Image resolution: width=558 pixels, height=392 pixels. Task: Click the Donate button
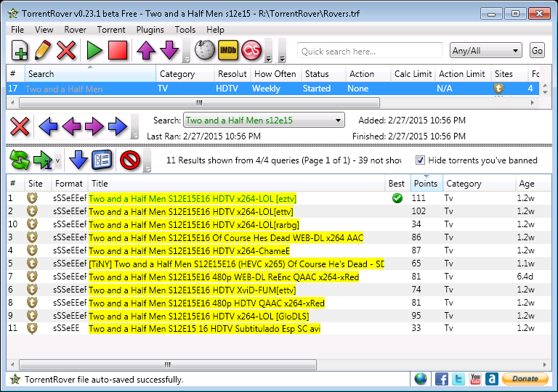(525, 379)
